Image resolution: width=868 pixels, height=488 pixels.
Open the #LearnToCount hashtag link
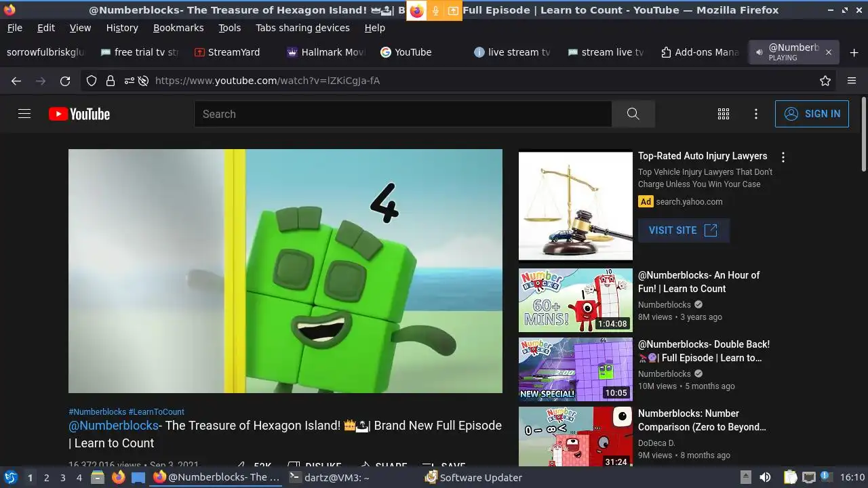click(157, 412)
